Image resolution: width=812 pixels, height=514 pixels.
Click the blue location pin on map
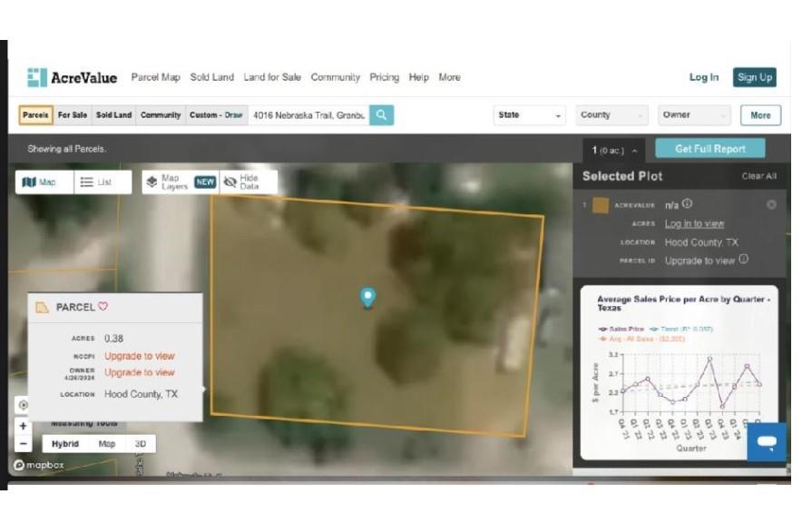point(367,297)
